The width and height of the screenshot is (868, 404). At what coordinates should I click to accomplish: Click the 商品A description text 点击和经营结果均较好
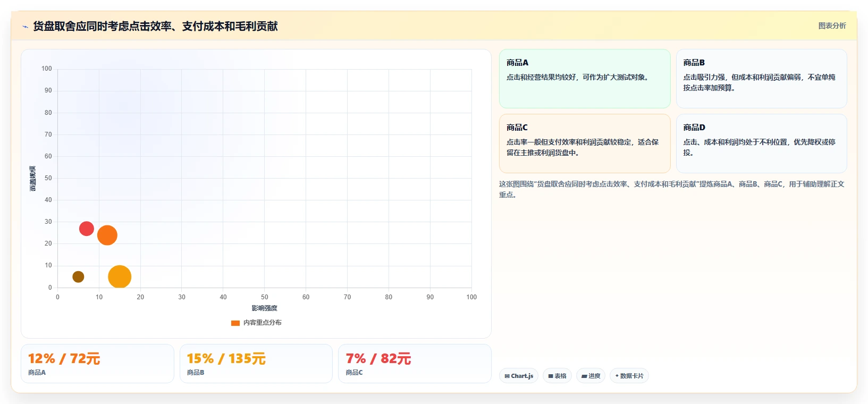[577, 77]
